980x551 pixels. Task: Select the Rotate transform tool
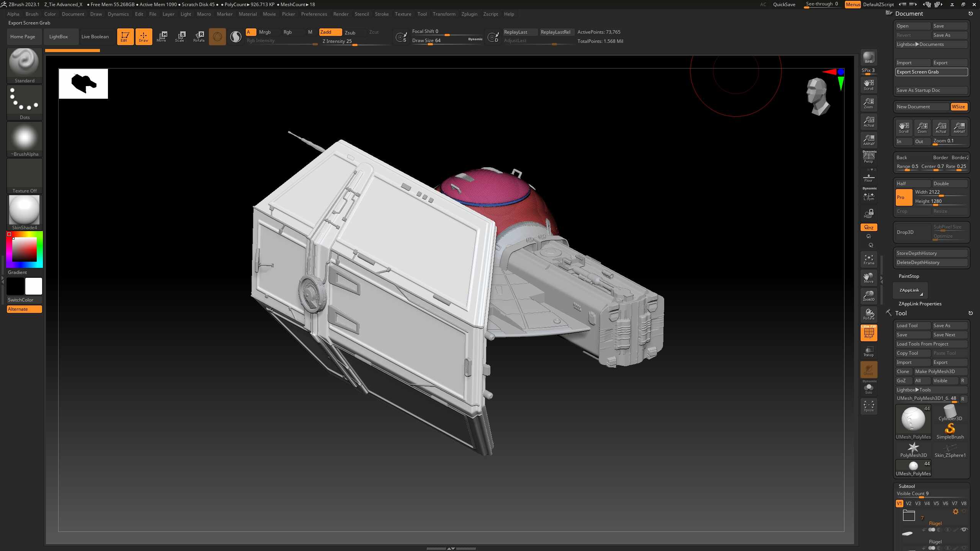(199, 37)
